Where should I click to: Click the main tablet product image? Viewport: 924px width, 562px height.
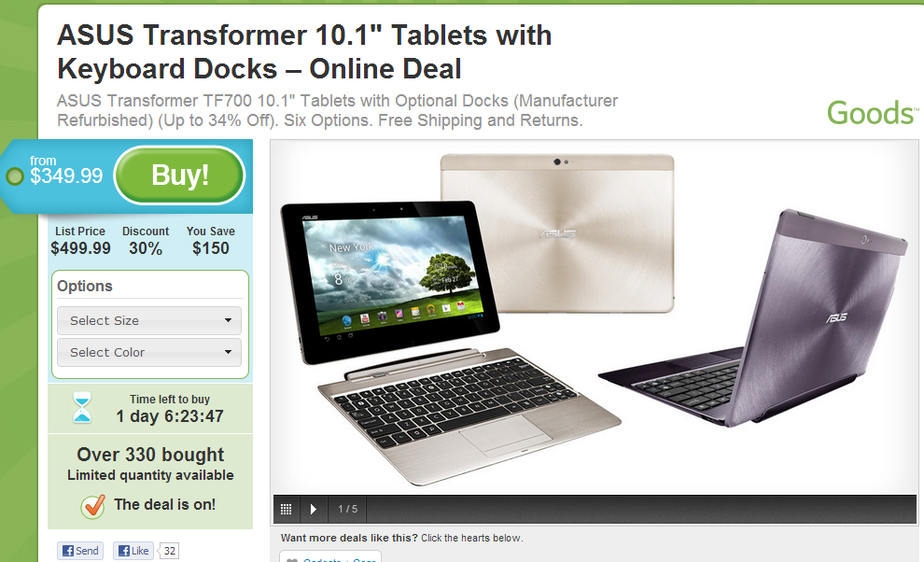[594, 317]
